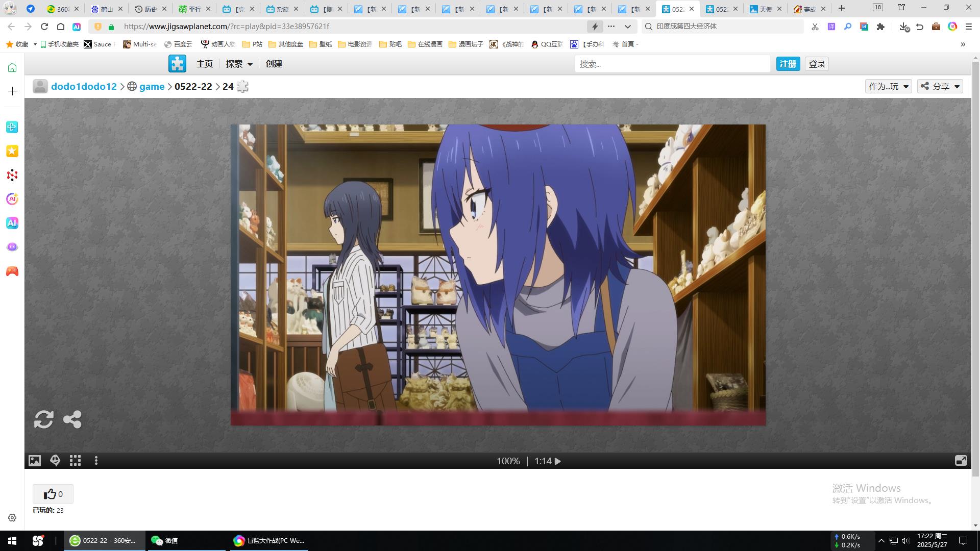This screenshot has height=551, width=980.
Task: Open the browser hamburger menu
Action: click(x=969, y=27)
